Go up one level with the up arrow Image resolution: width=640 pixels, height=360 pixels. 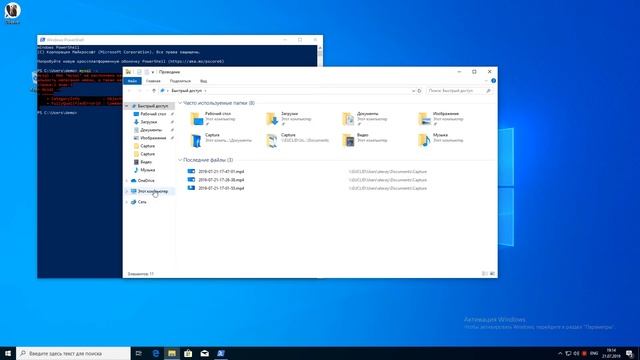tap(154, 91)
